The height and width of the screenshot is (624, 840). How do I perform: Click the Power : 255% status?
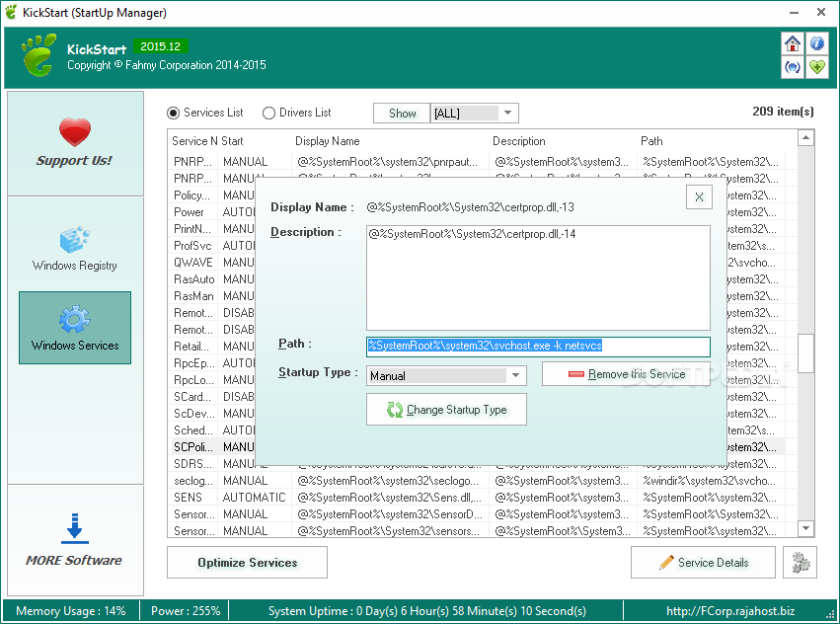186,611
